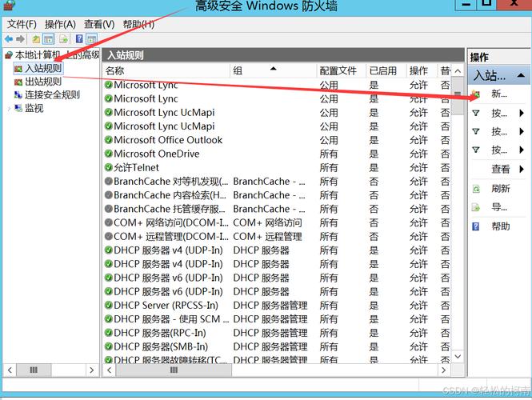Click the rule list scroll-up arrow
The height and width of the screenshot is (400, 532).
458,71
